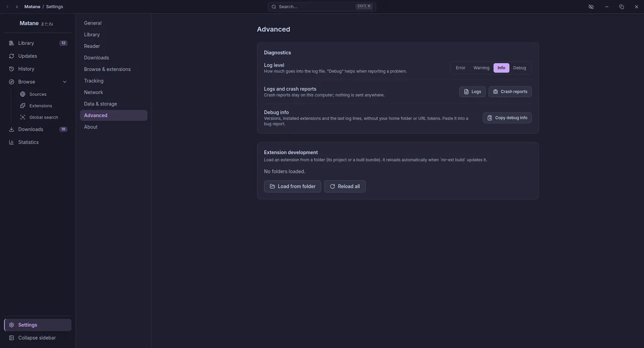The height and width of the screenshot is (348, 644).
Task: Open General settings page
Action: (x=114, y=23)
